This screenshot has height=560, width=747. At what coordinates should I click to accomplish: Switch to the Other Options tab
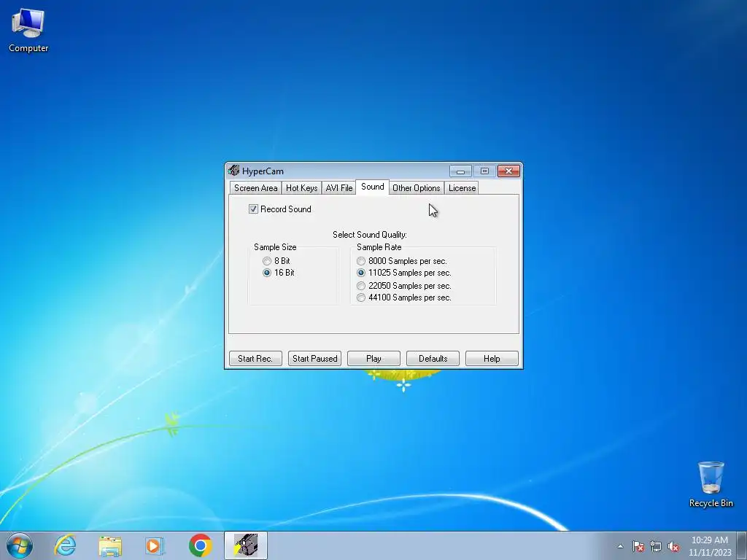(417, 188)
